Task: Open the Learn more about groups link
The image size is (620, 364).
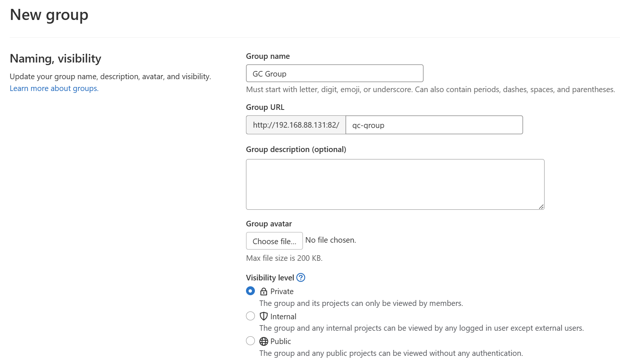Action: click(54, 88)
